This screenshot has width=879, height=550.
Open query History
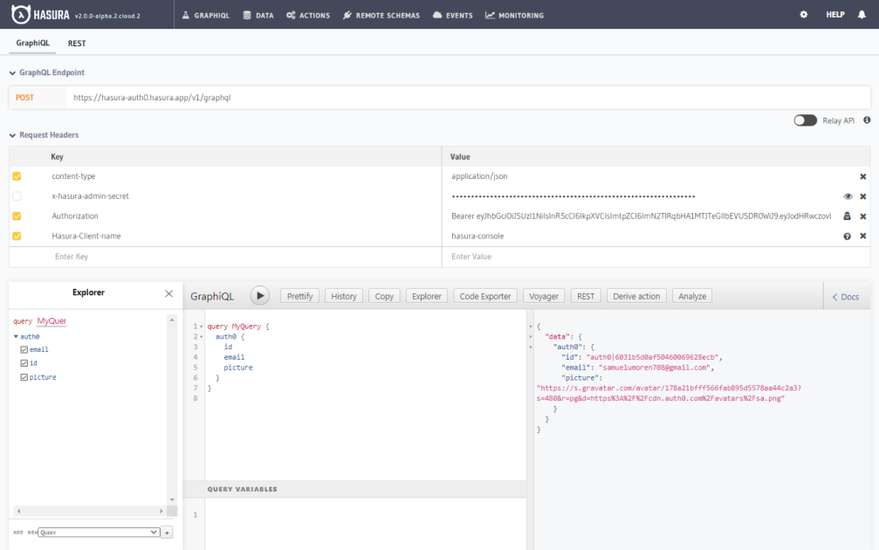point(344,296)
